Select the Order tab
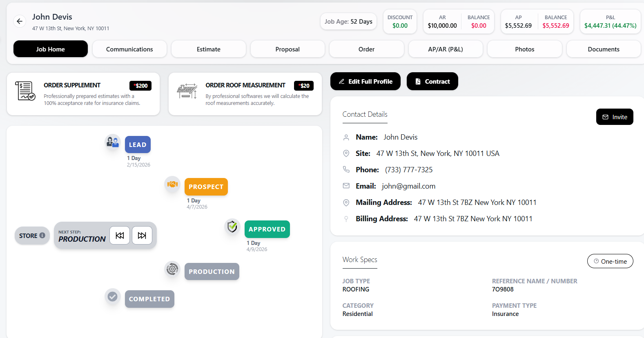 click(367, 49)
